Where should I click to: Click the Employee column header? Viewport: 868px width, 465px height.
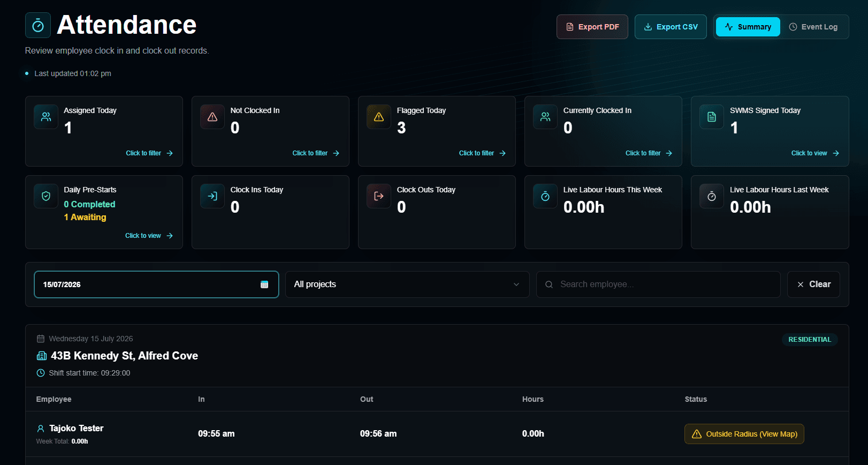54,399
